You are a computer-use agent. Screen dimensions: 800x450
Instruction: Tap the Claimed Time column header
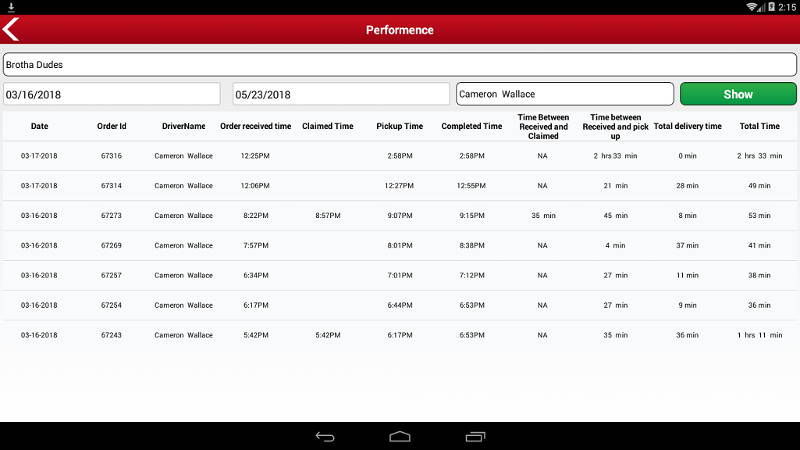[328, 126]
